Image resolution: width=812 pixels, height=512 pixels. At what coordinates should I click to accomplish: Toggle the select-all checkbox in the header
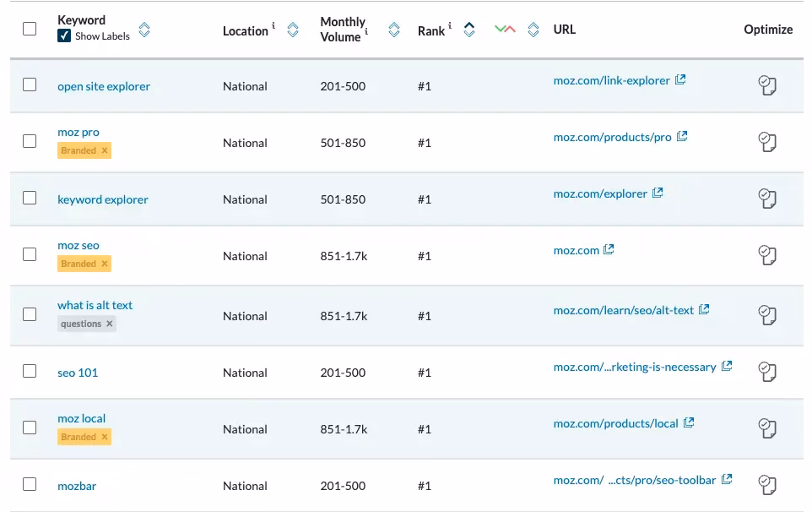tap(30, 28)
